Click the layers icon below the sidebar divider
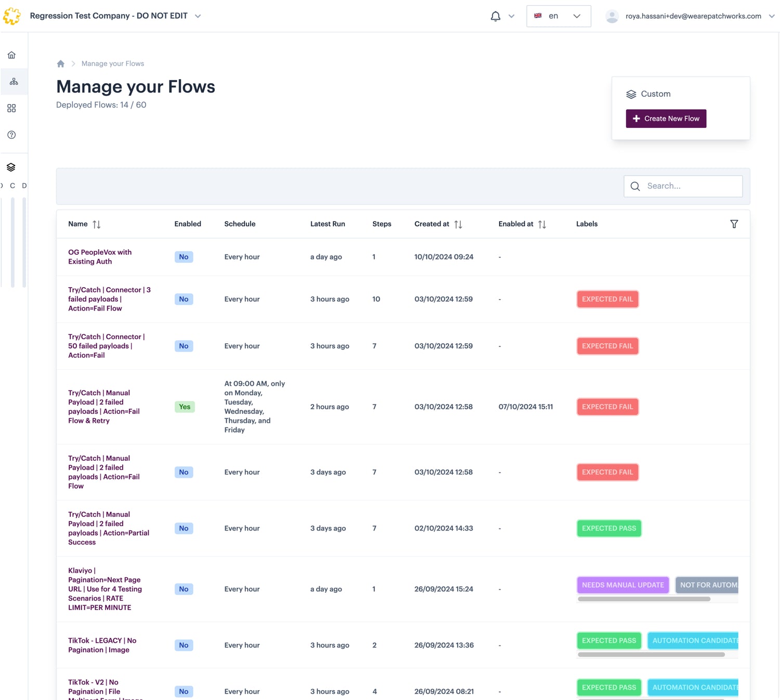Viewport: 780px width, 700px height. pos(11,167)
